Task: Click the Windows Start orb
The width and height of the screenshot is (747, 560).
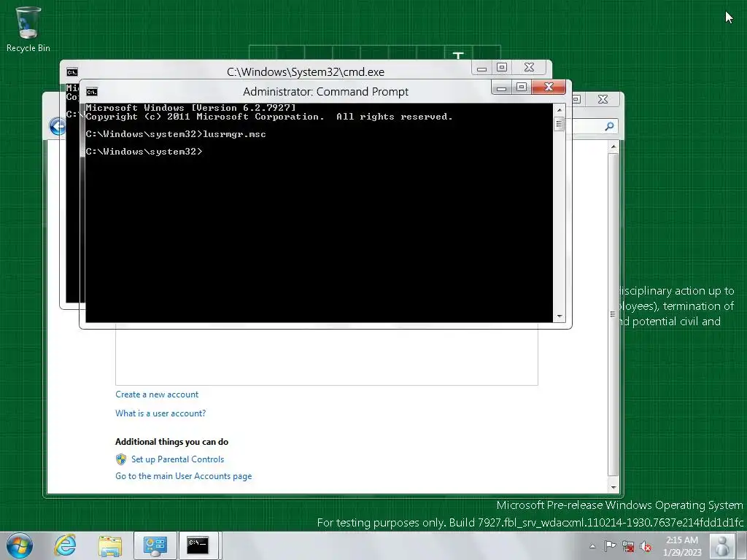Action: (20, 545)
